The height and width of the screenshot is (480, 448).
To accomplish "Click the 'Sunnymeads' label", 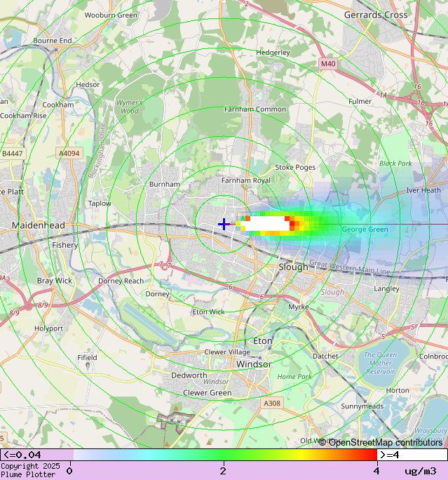I will click(x=362, y=406).
